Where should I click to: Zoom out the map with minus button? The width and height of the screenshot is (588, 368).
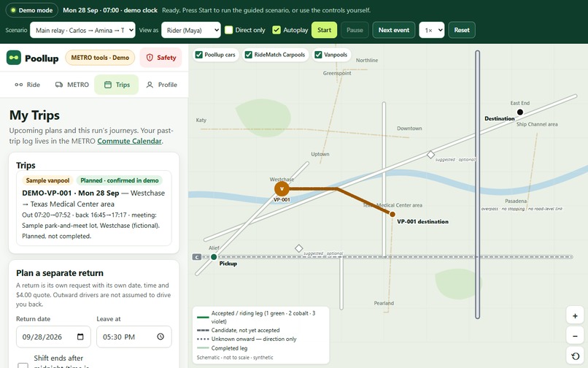575,336
